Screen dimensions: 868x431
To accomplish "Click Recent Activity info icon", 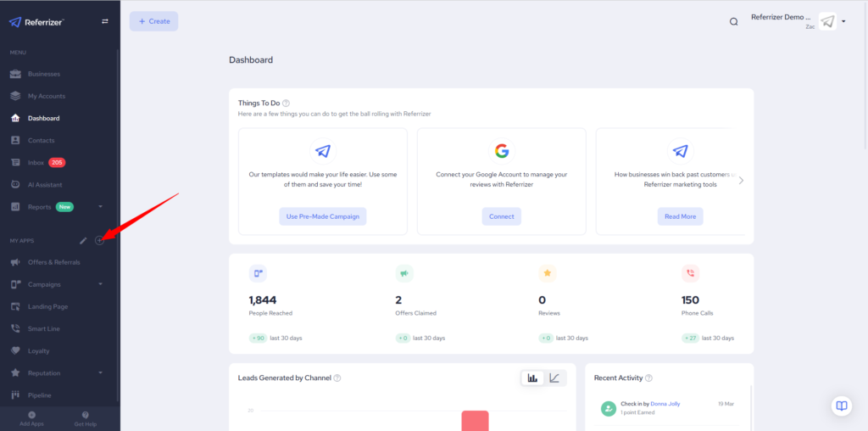I will pyautogui.click(x=648, y=378).
